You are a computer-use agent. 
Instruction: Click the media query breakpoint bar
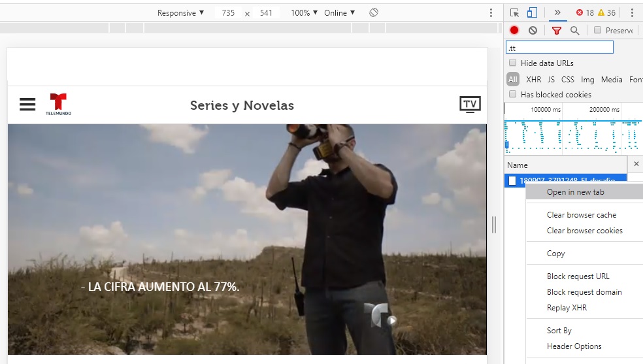250,28
